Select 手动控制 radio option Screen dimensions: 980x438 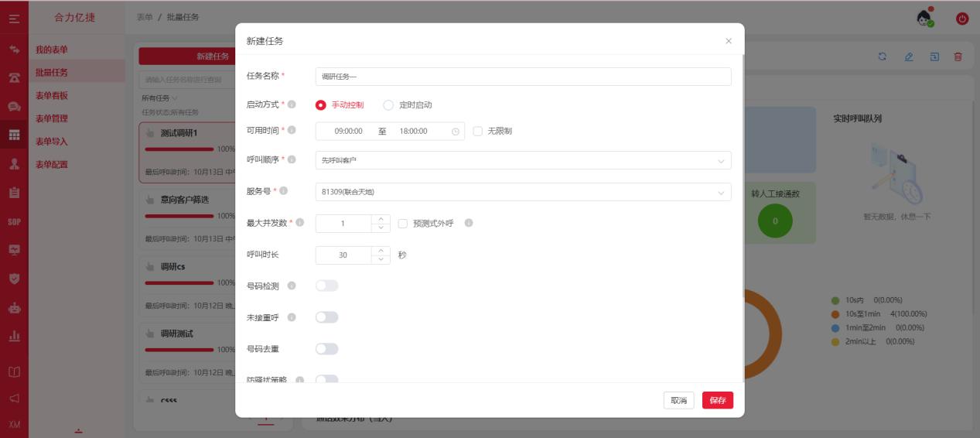tap(340, 105)
